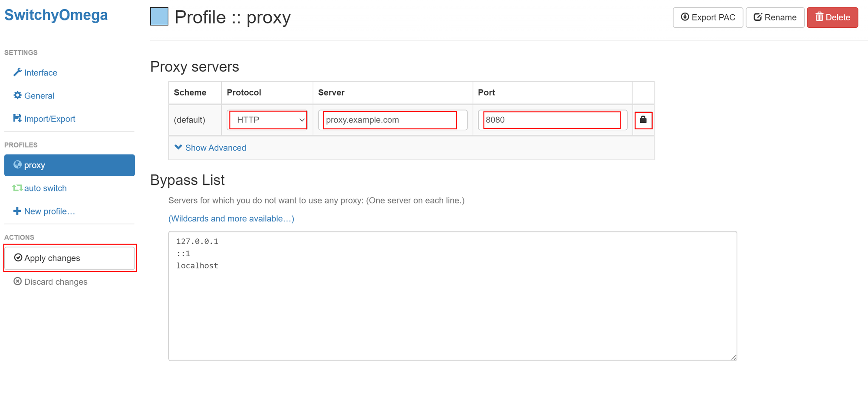Click inside the Bypass List textarea
Image resolution: width=868 pixels, height=395 pixels.
point(453,296)
